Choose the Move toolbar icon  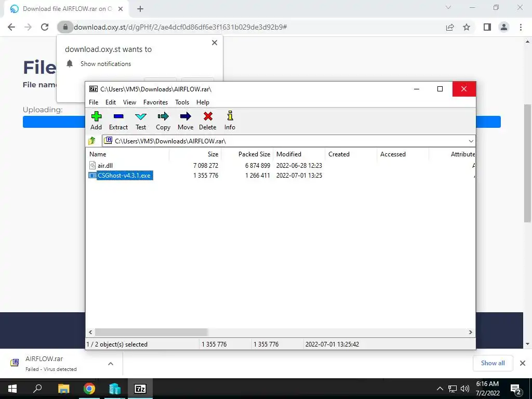tap(185, 116)
